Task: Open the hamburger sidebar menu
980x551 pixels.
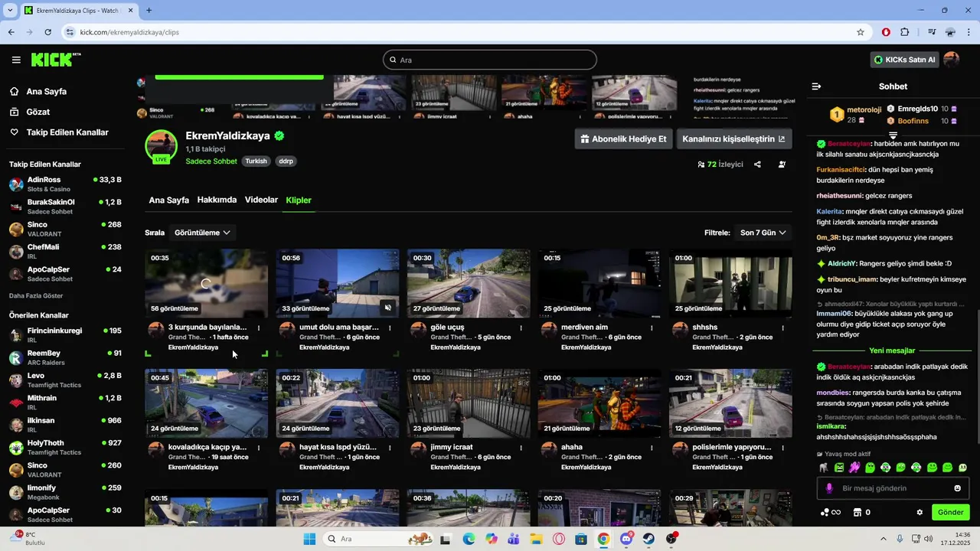Action: [16, 60]
